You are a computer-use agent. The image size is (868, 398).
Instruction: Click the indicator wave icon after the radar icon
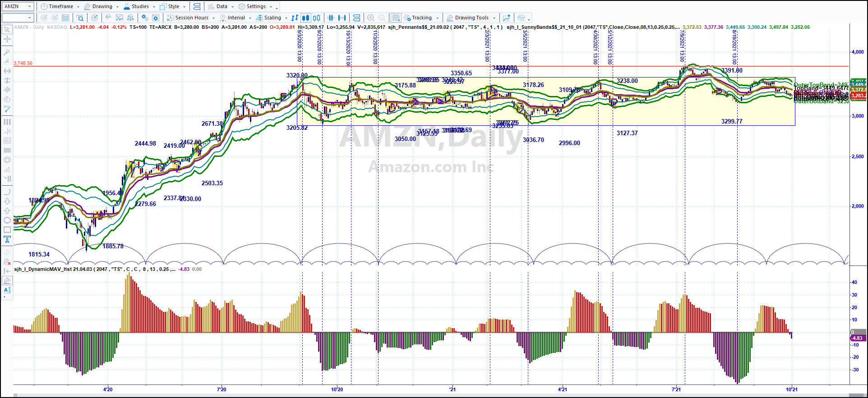(x=108, y=18)
